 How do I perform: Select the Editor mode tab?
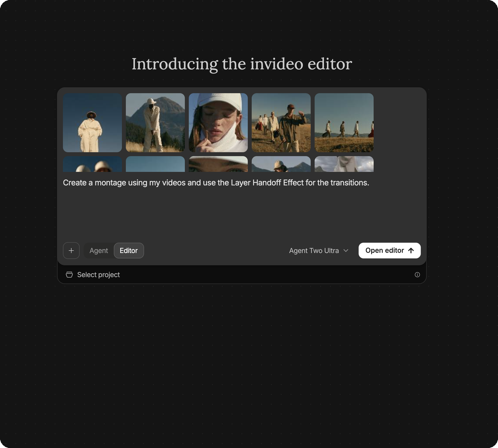tap(129, 251)
